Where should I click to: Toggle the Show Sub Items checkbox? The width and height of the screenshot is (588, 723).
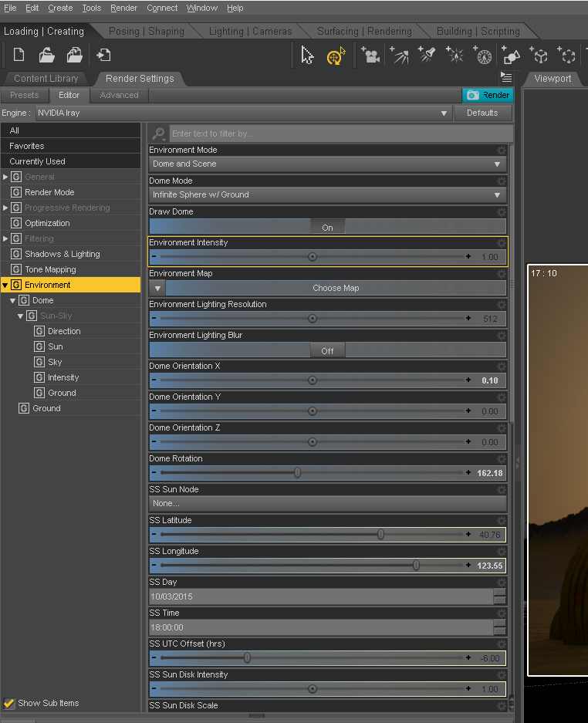(9, 703)
